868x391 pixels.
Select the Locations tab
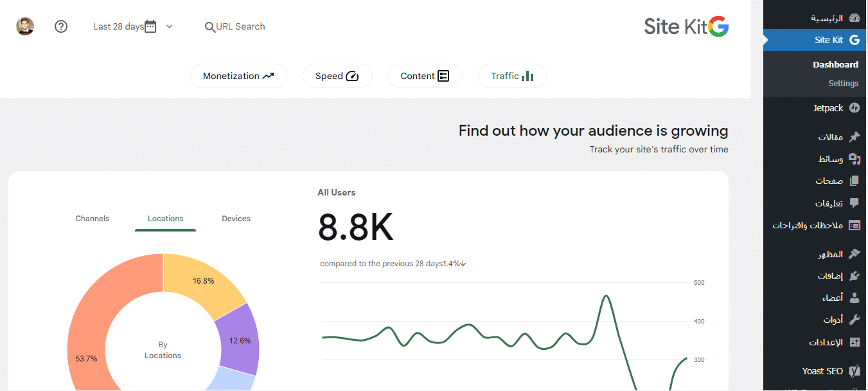165,219
